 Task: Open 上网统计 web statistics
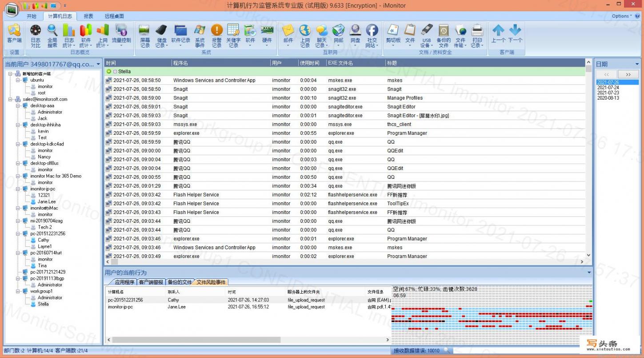coord(103,35)
